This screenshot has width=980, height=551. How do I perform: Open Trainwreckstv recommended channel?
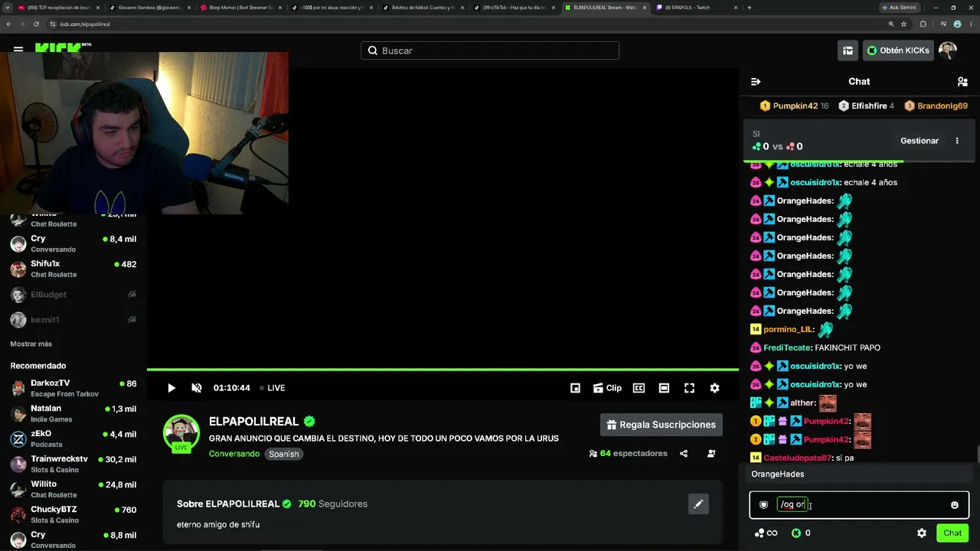pyautogui.click(x=73, y=464)
